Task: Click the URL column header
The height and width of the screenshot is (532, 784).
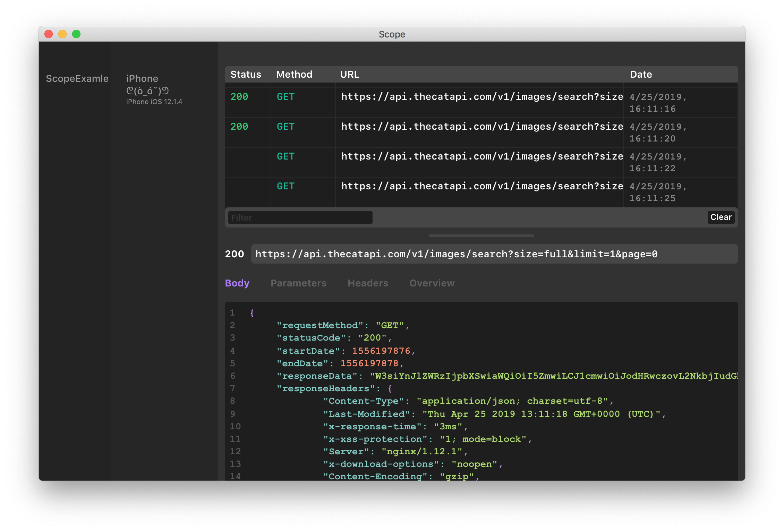Action: pyautogui.click(x=350, y=74)
